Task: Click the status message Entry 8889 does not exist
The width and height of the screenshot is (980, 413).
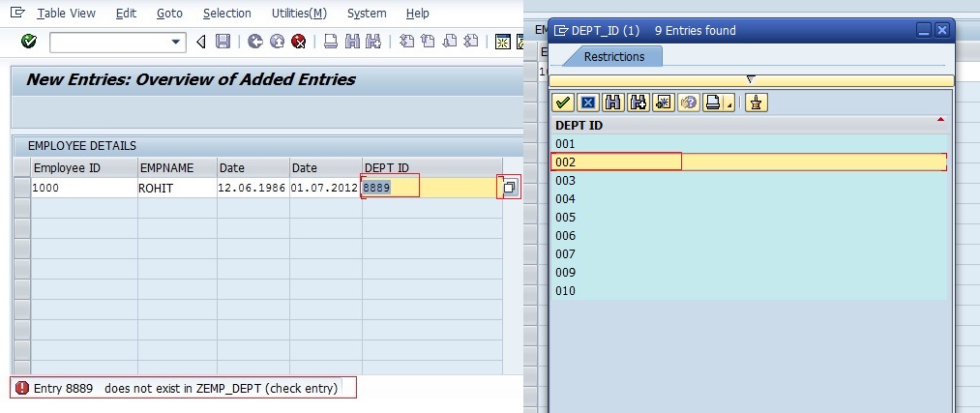Action: tap(186, 389)
